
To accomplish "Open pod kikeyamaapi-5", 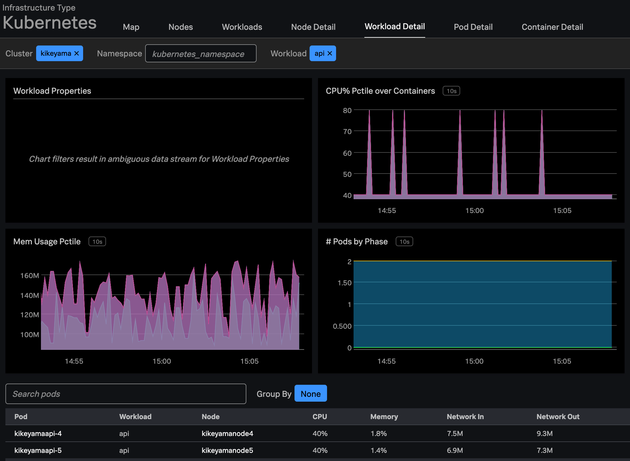I will [38, 450].
